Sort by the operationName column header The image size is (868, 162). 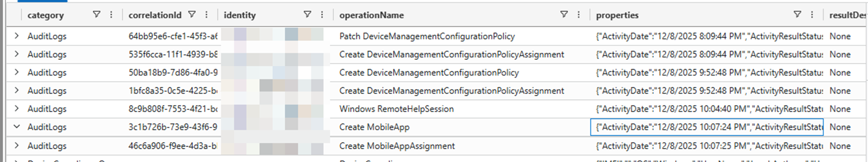click(371, 15)
